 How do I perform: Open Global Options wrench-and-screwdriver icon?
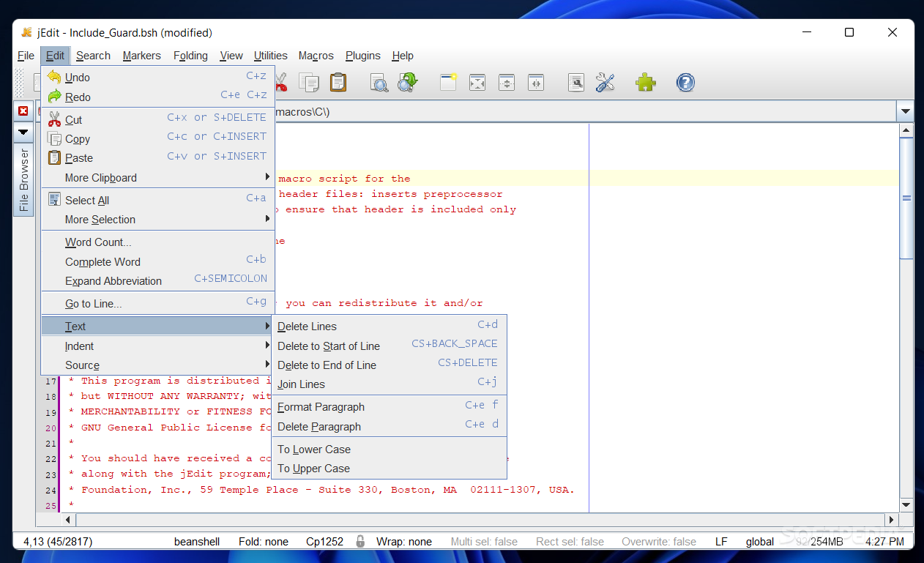click(x=605, y=82)
